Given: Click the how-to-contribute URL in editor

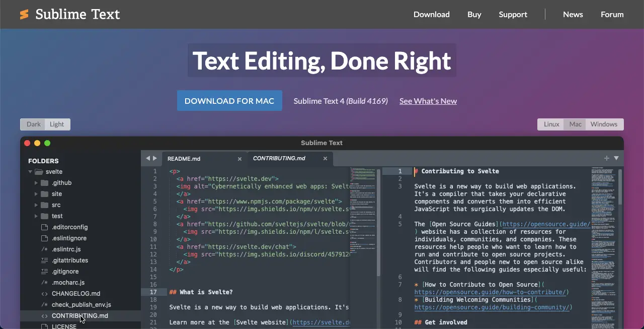Looking at the screenshot, I should 491,292.
